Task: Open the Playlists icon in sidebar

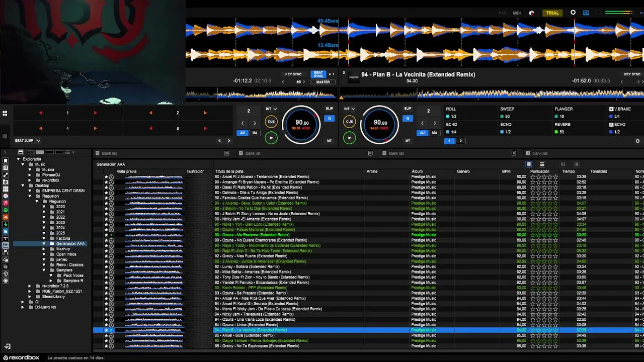Action: coord(6,167)
